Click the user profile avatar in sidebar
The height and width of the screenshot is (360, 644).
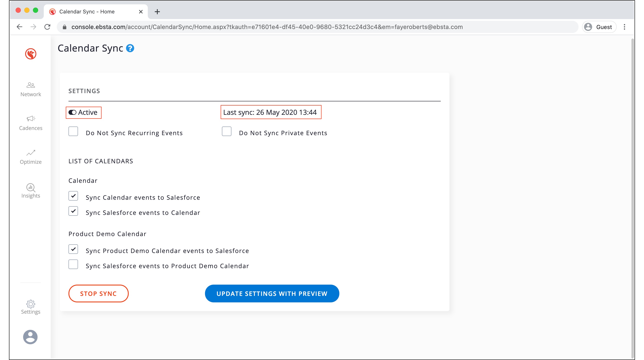(30, 337)
